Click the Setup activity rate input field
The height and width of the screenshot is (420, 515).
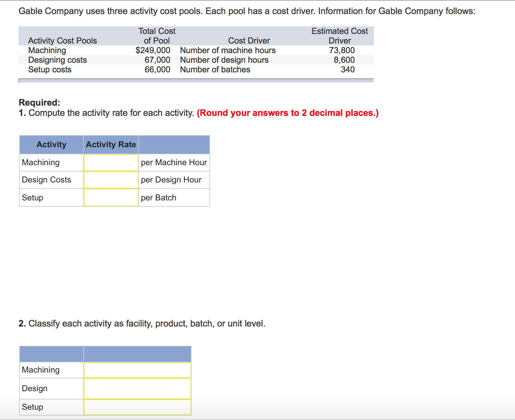coord(110,198)
